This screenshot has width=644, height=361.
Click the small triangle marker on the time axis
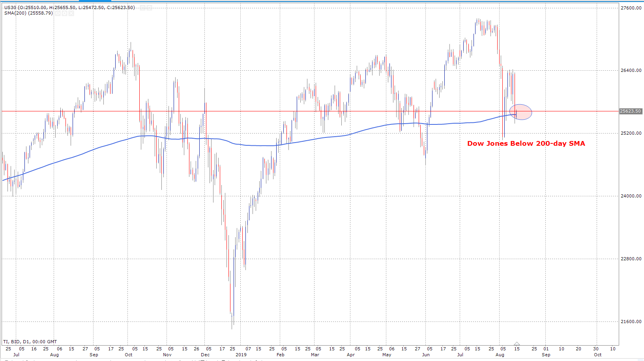tap(517, 344)
